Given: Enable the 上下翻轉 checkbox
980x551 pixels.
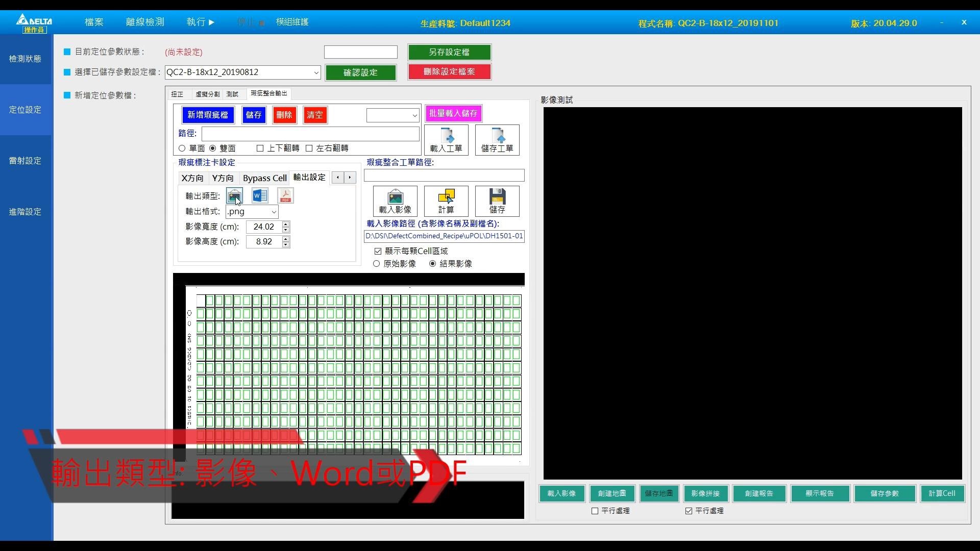Looking at the screenshot, I should coord(260,148).
